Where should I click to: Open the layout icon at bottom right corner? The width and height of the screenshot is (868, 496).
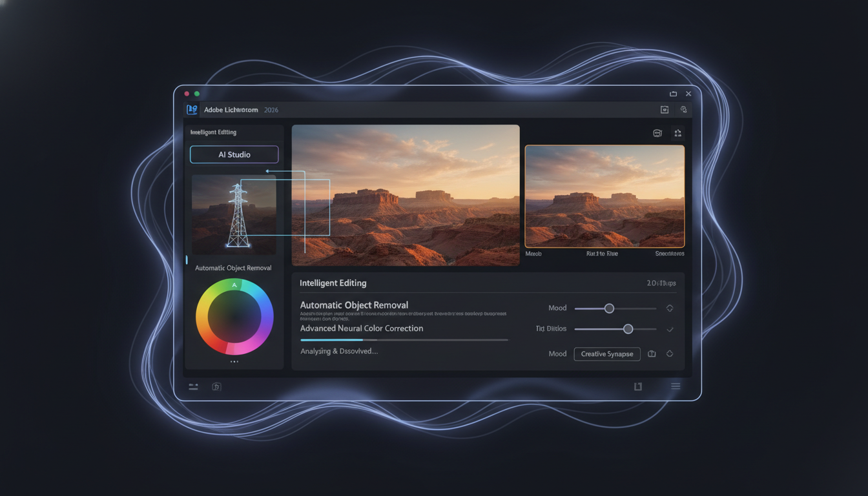click(637, 386)
